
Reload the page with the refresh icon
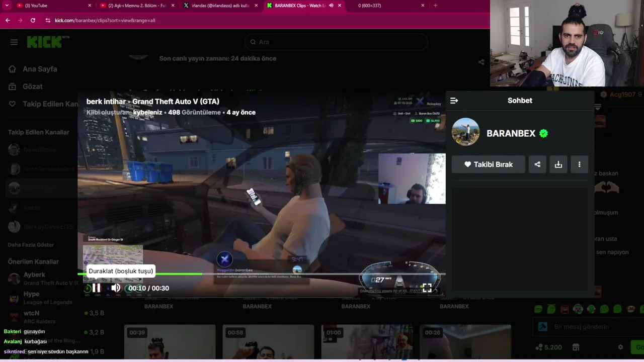click(x=33, y=20)
